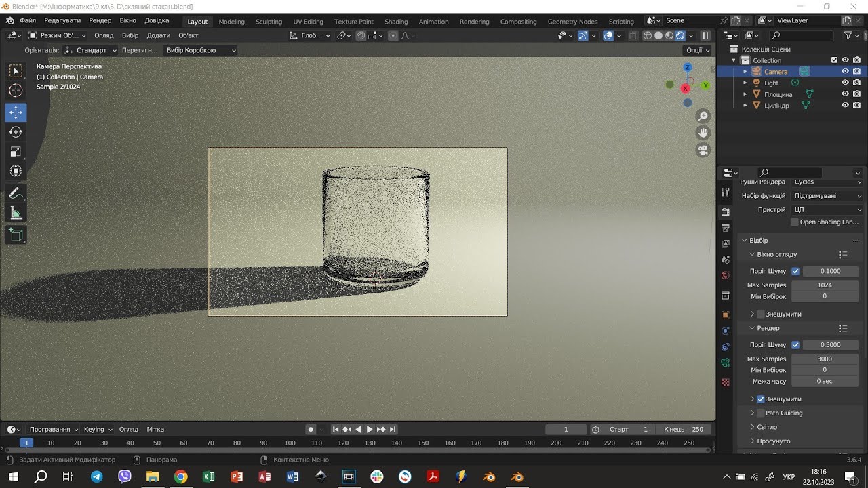The height and width of the screenshot is (488, 868).
Task: Open the Object Constraints properties tab
Action: 726,347
